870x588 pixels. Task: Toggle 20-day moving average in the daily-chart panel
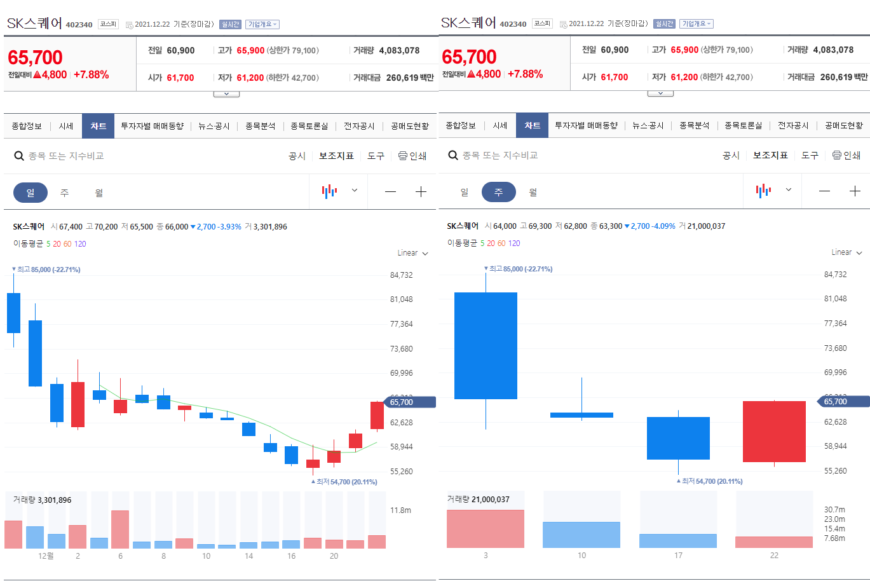[x=57, y=243]
